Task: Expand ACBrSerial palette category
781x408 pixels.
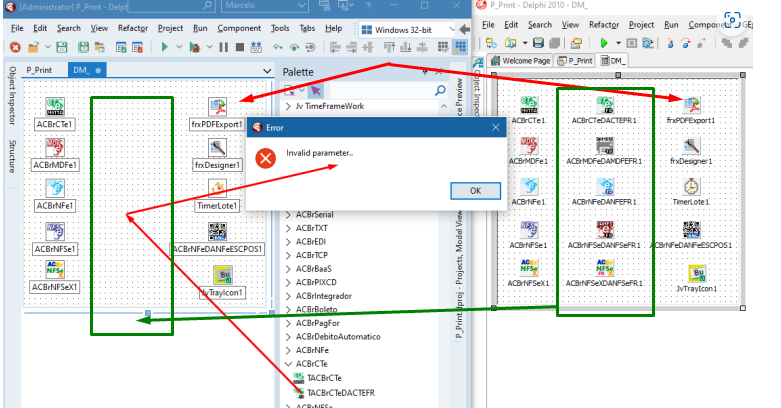Action: (x=288, y=215)
